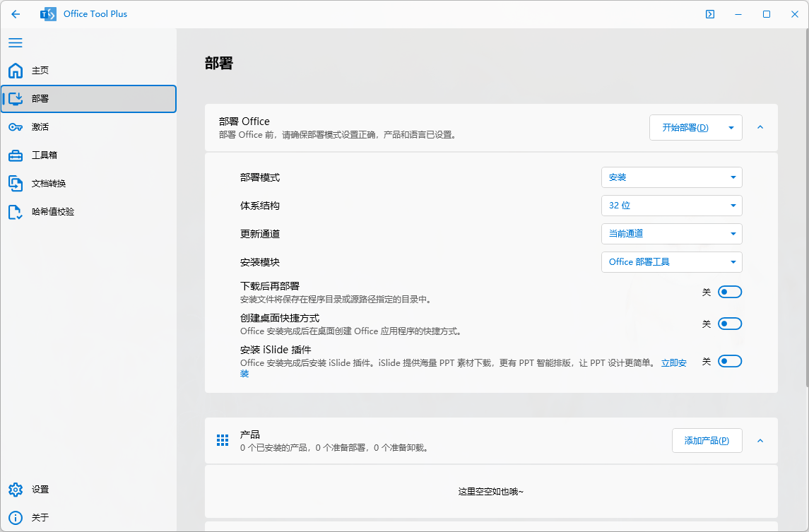Click the back arrow icon
Image resolution: width=809 pixels, height=532 pixels.
[x=16, y=14]
